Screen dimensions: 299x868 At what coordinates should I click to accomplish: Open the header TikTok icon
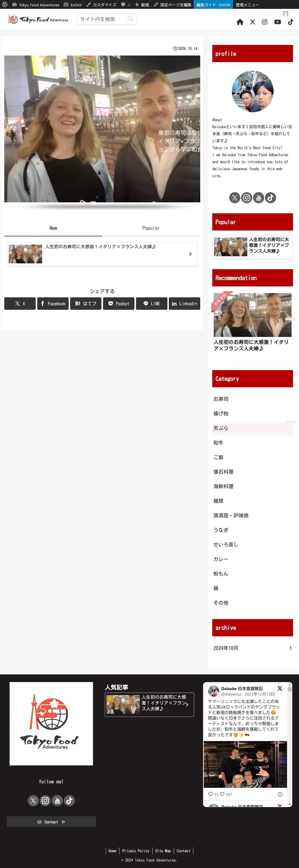pyautogui.click(x=291, y=22)
